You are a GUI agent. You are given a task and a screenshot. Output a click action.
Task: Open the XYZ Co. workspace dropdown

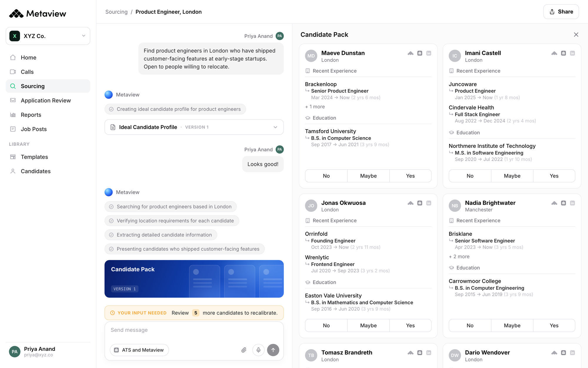coord(48,36)
